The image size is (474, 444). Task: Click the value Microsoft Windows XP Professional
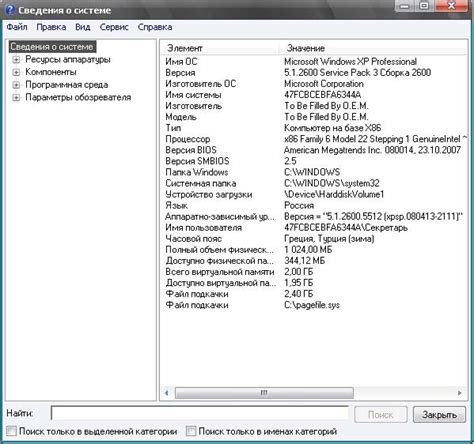[350, 62]
